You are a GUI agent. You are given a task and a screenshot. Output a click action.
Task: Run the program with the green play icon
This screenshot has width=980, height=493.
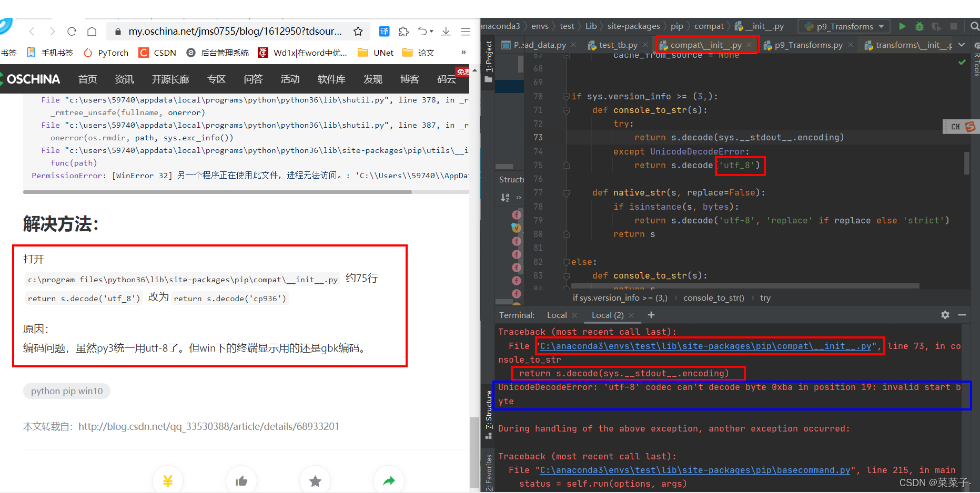(x=903, y=26)
